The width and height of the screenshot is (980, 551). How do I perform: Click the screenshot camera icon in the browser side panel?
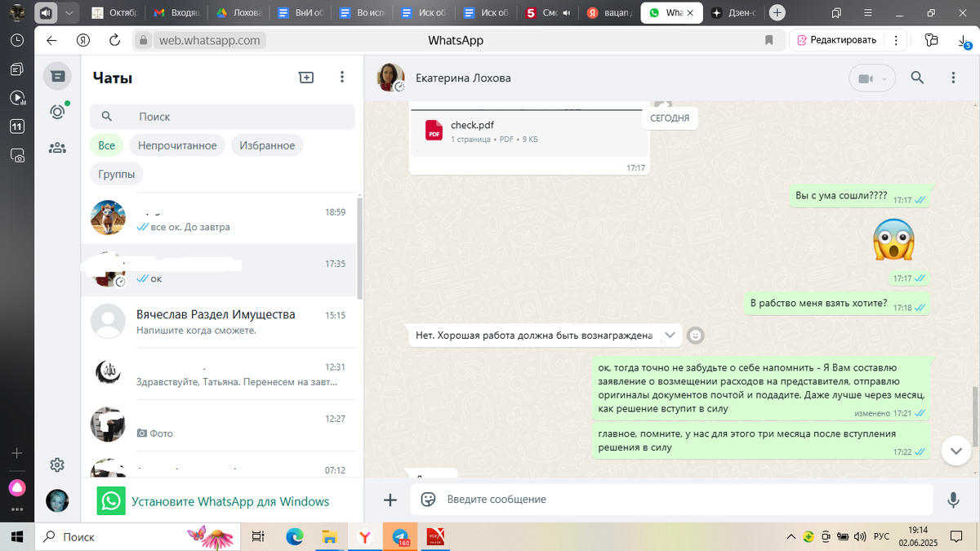(x=16, y=155)
